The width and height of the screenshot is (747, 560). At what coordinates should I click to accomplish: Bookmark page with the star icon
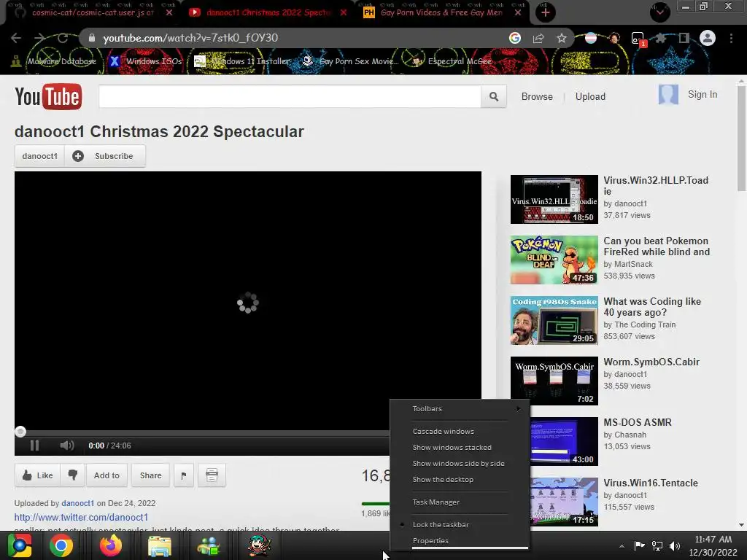pyautogui.click(x=562, y=38)
